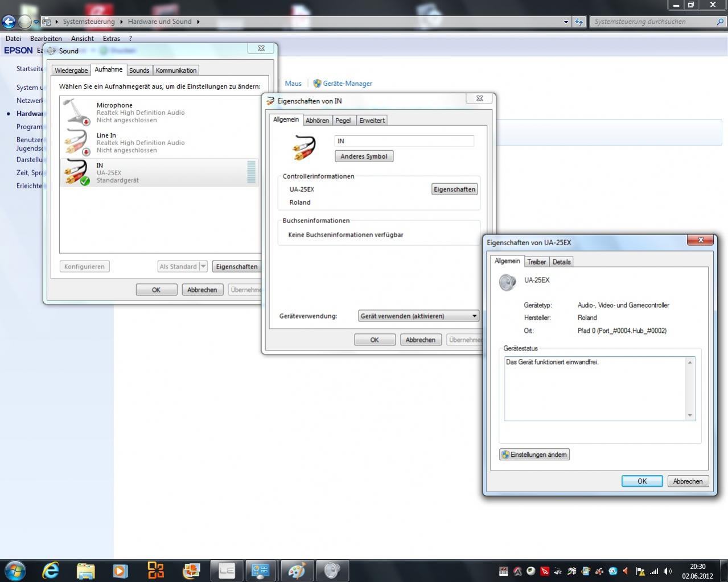Open the Details tab in UA-25EX properties
Image resolution: width=728 pixels, height=582 pixels.
[561, 262]
